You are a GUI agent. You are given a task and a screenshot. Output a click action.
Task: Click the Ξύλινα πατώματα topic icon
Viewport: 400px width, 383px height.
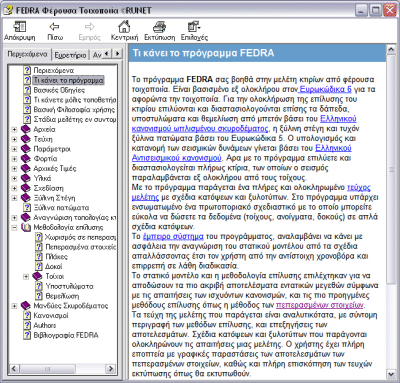tap(27, 208)
